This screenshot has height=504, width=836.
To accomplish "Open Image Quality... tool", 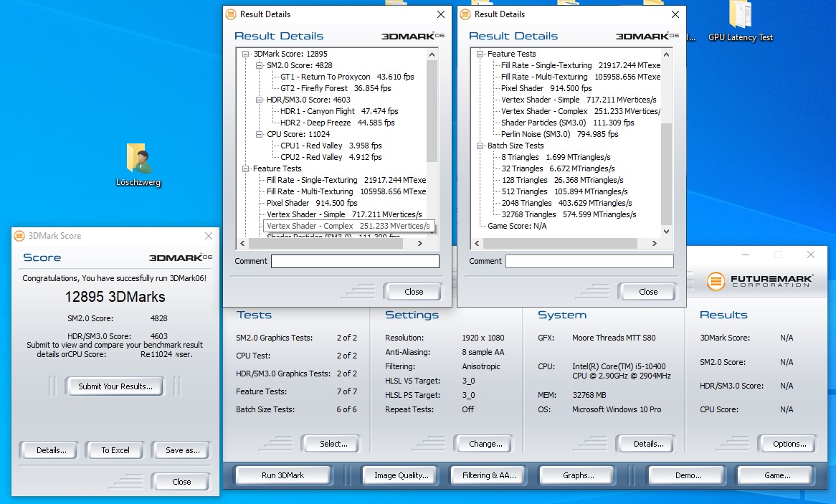I will (401, 475).
